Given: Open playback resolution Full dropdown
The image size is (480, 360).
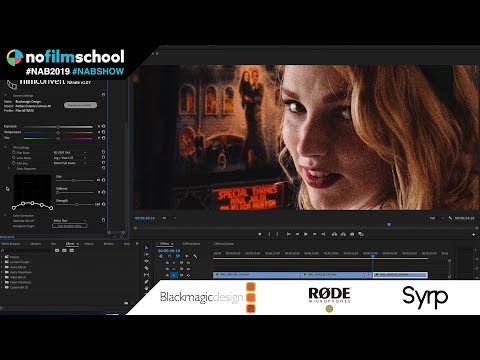Looking at the screenshot, I should tap(436, 218).
